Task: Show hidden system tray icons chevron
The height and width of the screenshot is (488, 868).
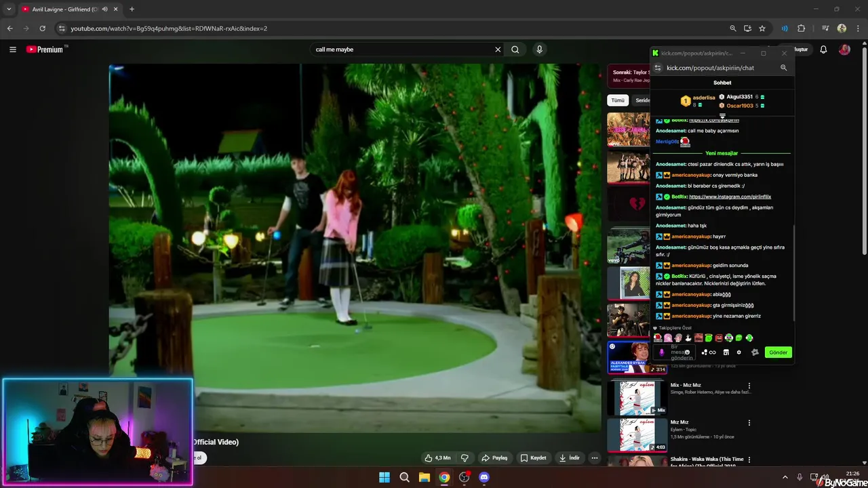Action: [x=785, y=477]
